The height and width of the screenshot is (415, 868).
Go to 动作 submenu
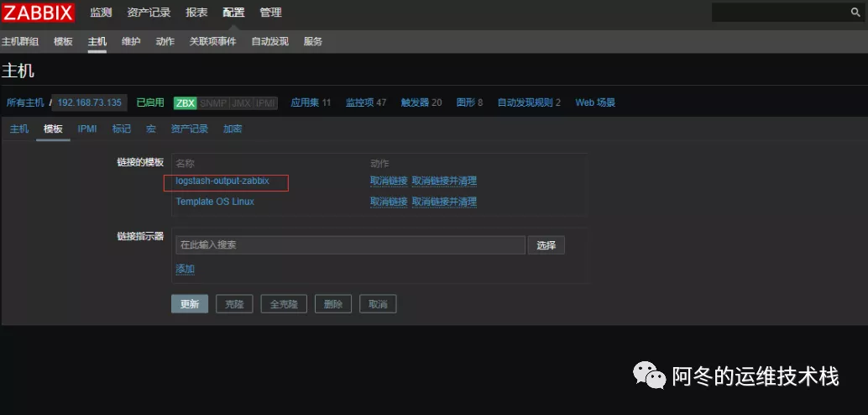[x=165, y=41]
